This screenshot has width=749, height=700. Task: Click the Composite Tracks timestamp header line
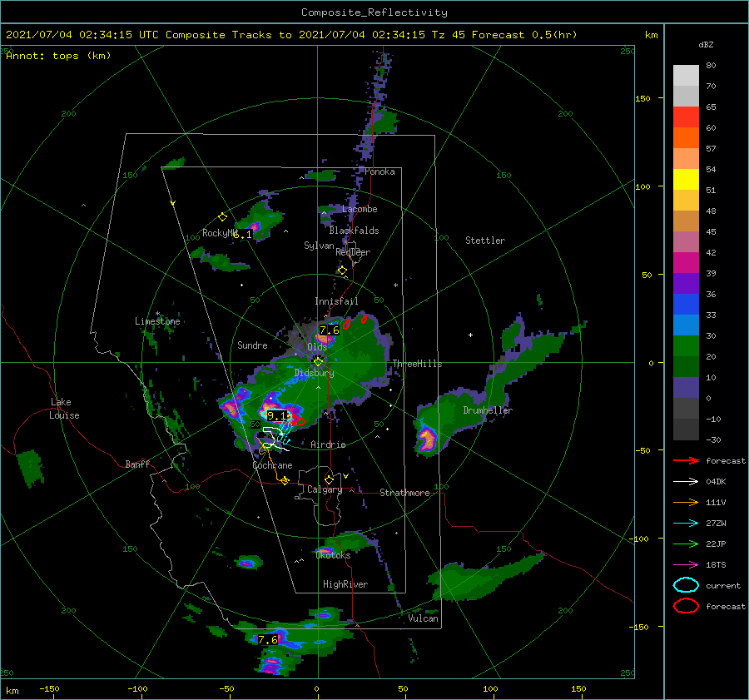[x=291, y=35]
